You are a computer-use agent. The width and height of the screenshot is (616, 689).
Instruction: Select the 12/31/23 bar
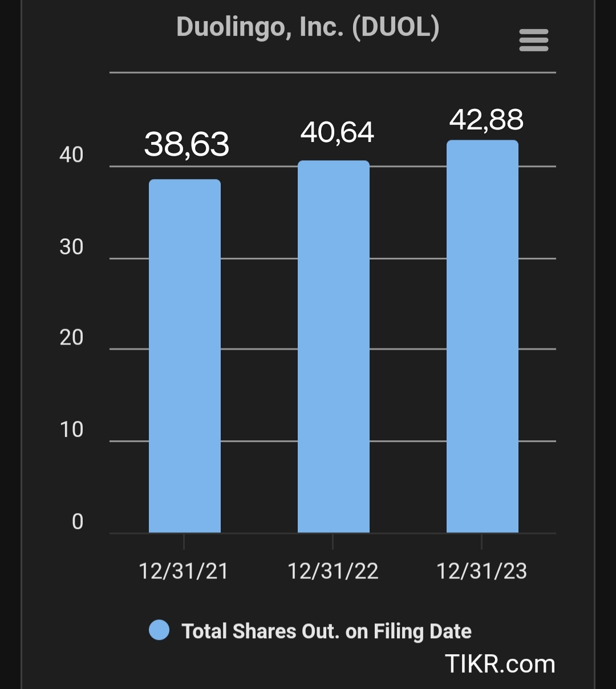[483, 337]
